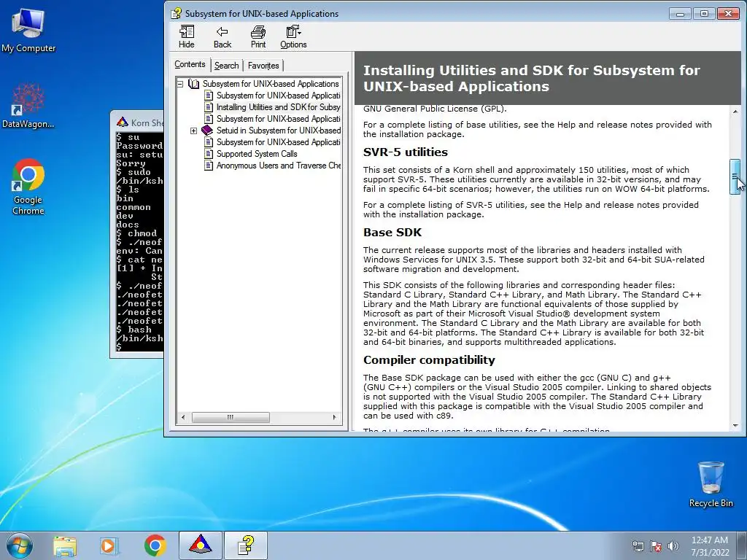Switch to Korn Shell taskbar button
The height and width of the screenshot is (560, 747).
pyautogui.click(x=200, y=545)
